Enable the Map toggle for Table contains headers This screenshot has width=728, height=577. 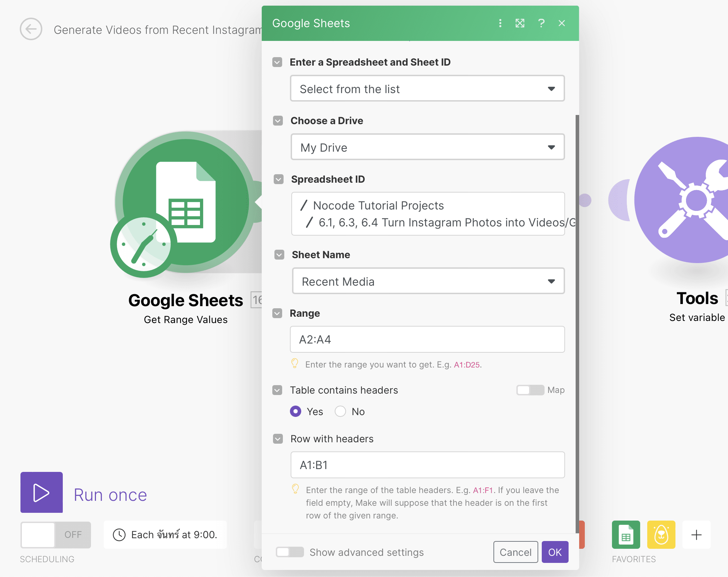click(x=530, y=390)
